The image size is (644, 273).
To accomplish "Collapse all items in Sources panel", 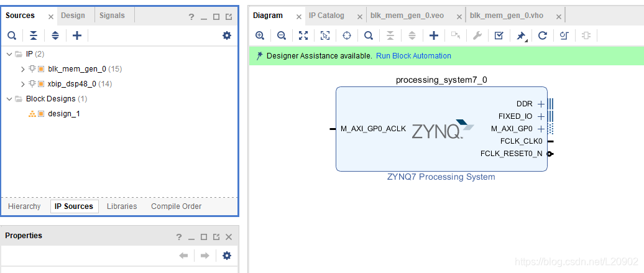I will point(34,36).
